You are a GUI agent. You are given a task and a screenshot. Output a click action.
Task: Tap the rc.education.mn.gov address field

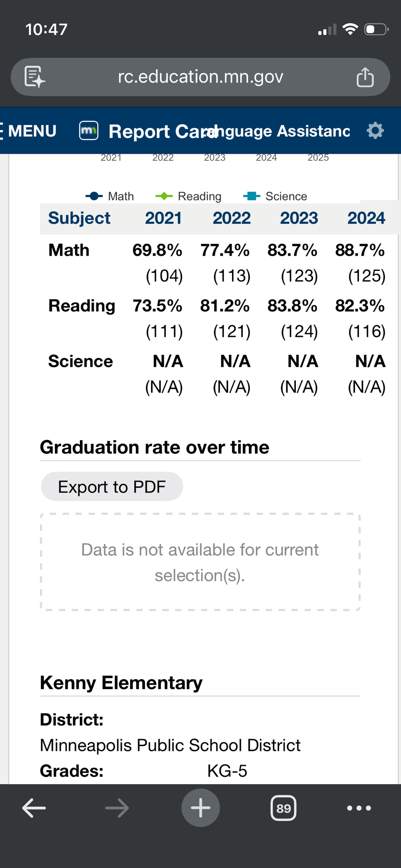pos(200,77)
